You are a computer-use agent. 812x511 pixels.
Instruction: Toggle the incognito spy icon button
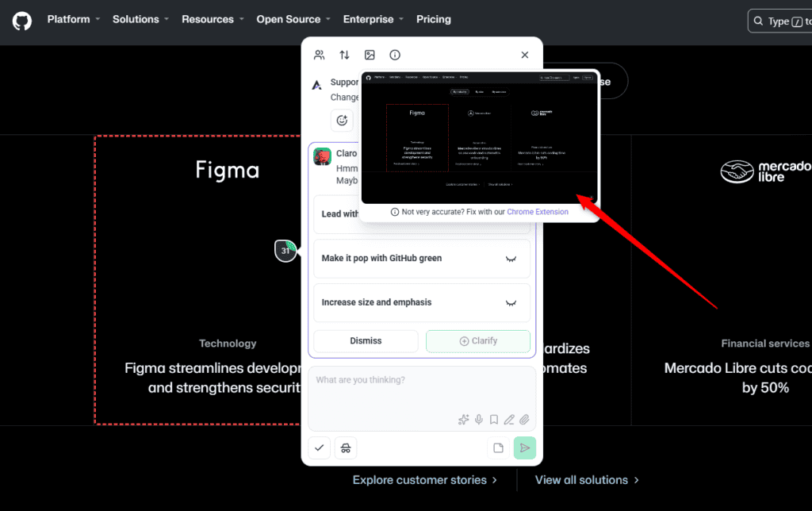346,448
